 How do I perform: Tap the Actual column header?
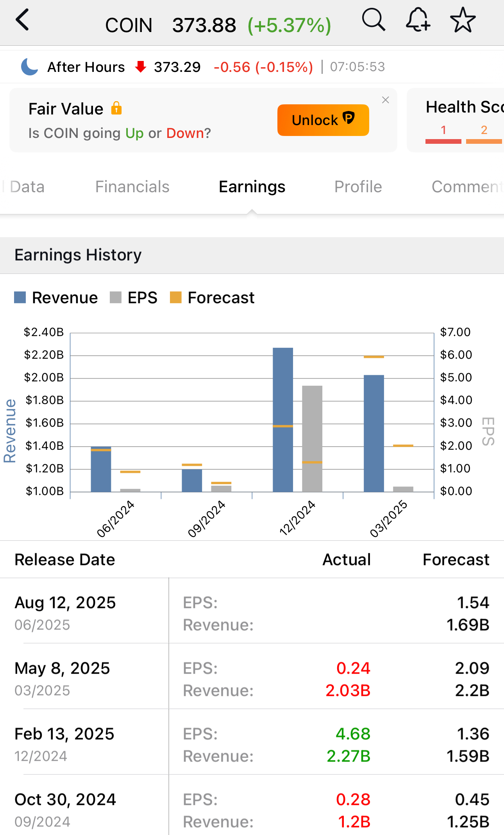pyautogui.click(x=347, y=560)
